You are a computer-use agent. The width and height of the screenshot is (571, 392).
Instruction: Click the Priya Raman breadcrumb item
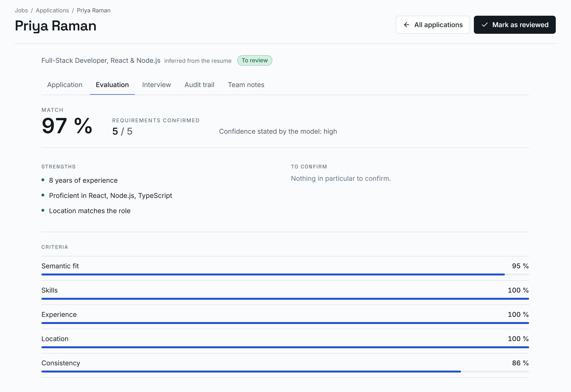(x=94, y=10)
